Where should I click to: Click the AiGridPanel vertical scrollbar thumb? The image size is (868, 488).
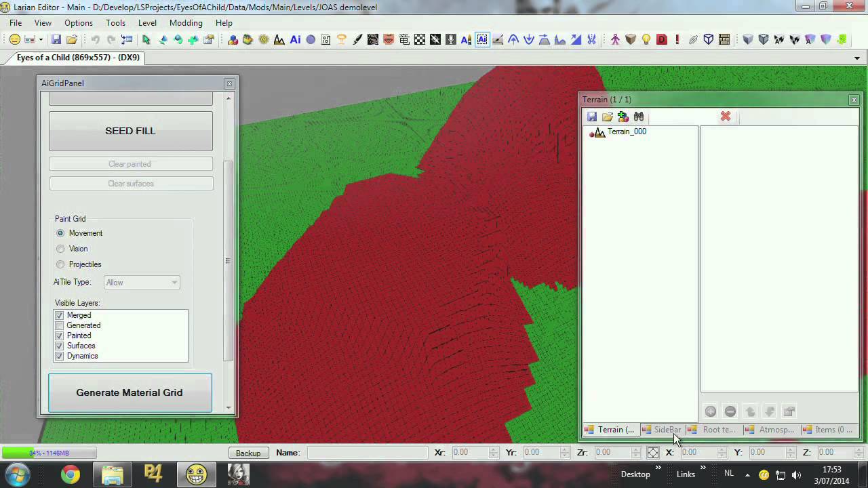click(x=228, y=261)
